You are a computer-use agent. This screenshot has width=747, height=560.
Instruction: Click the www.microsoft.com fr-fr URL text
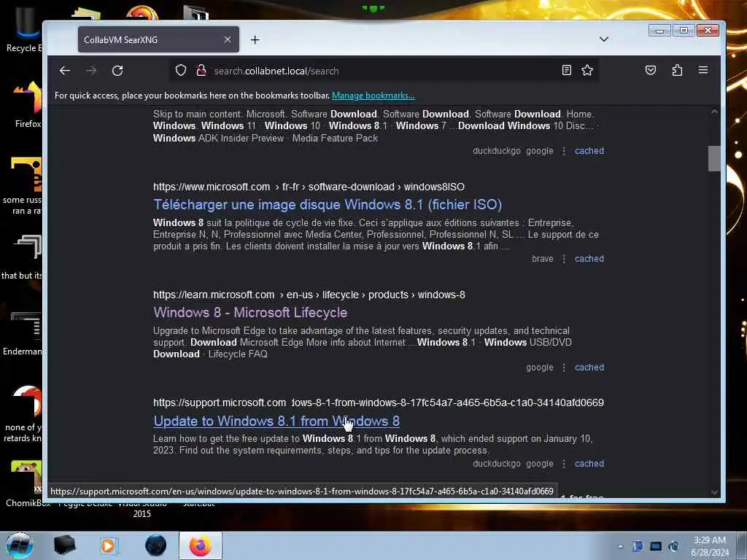[309, 187]
